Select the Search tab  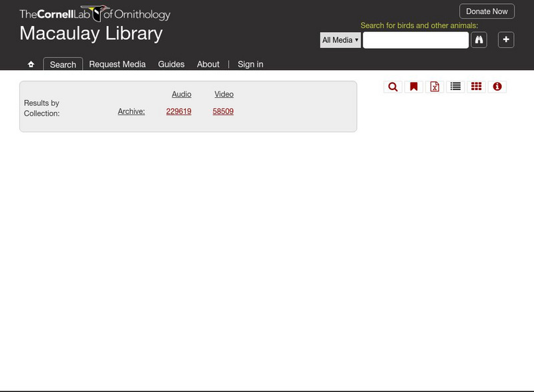click(63, 64)
